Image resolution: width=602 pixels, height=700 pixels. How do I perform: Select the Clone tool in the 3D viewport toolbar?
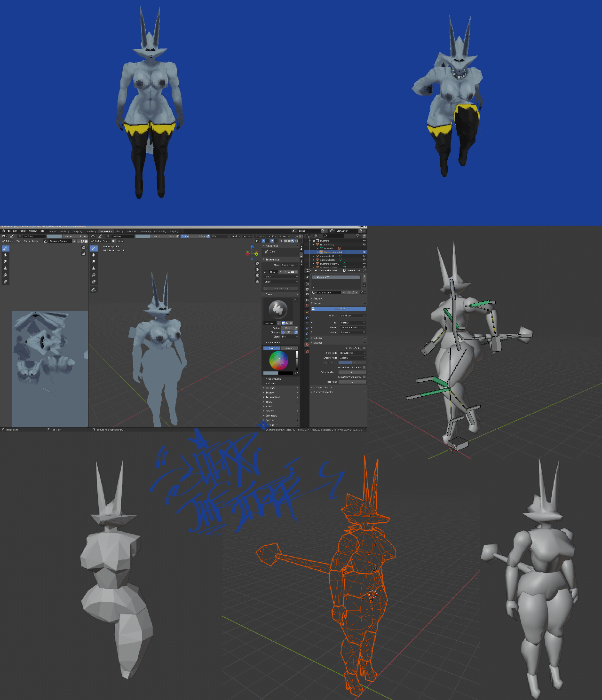pos(94,268)
